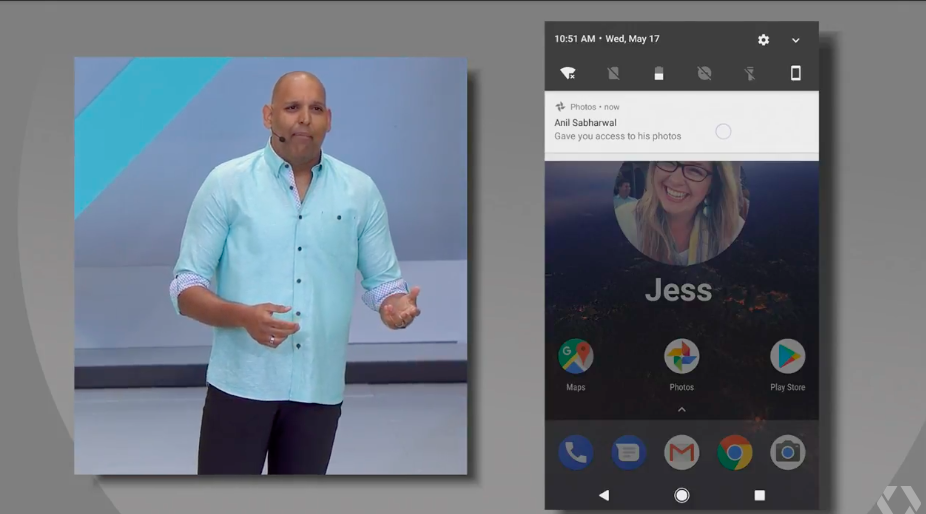926x514 pixels.
Task: Toggle the portrait auto-rotate tile
Action: tap(795, 73)
